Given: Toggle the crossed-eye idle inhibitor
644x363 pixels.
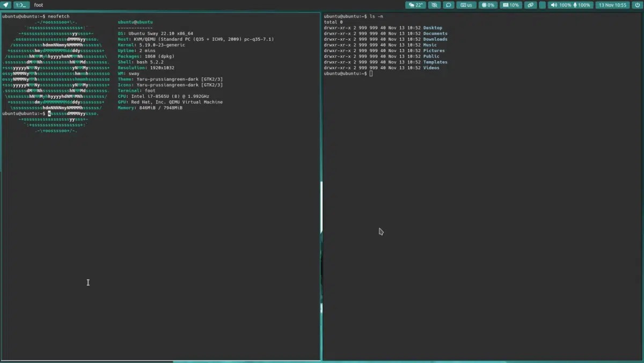Looking at the screenshot, I should (434, 5).
